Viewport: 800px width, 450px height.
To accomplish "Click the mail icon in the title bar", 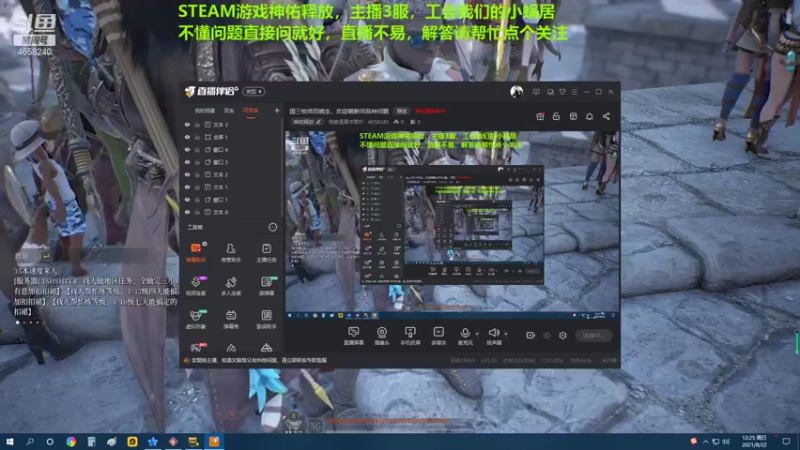I will 550,92.
